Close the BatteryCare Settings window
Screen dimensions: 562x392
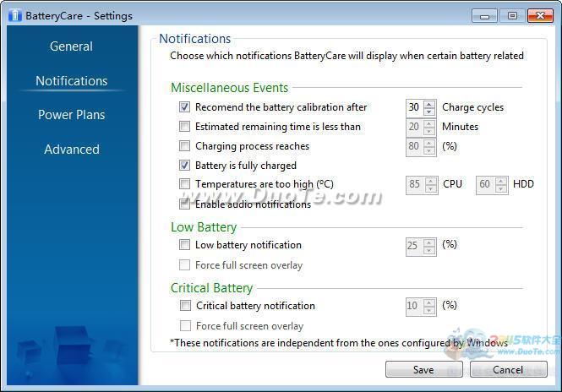540,16
